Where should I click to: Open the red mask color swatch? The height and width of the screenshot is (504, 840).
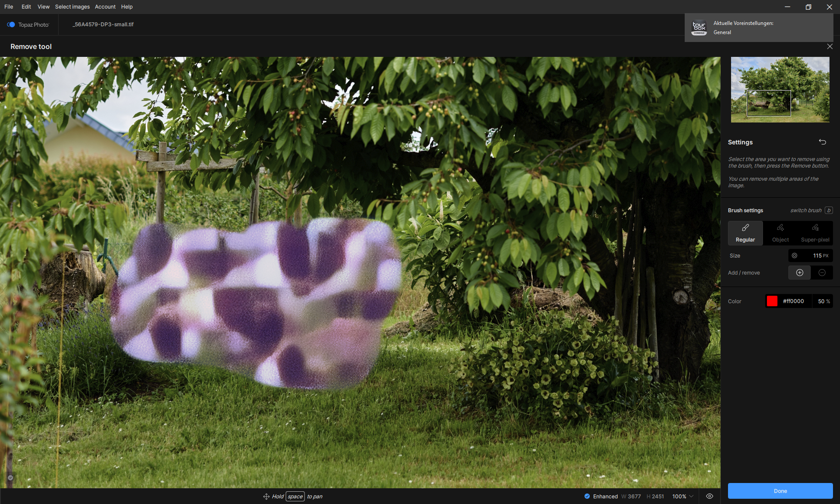tap(772, 301)
